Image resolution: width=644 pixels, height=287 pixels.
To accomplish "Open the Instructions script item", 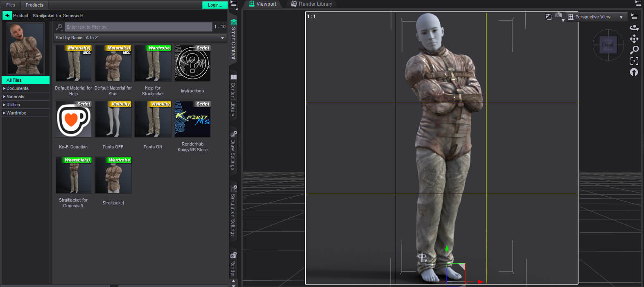I will pos(192,63).
